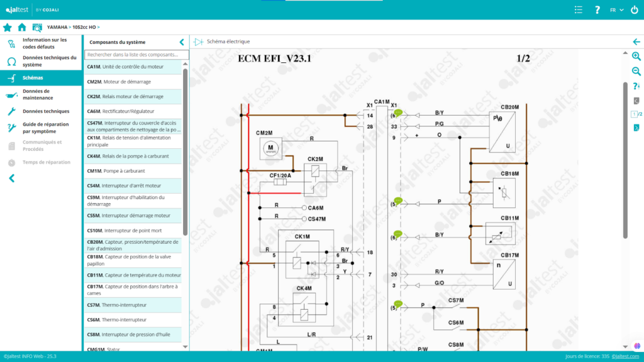The image size is (644, 362).
Task: Collapse the left navigation sidebar
Action: coord(11,178)
